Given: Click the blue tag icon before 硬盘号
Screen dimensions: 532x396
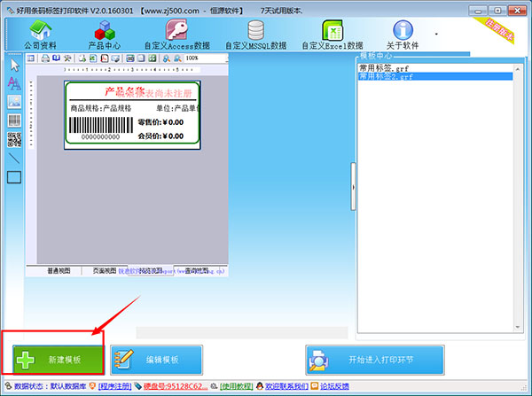Looking at the screenshot, I should point(137,386).
